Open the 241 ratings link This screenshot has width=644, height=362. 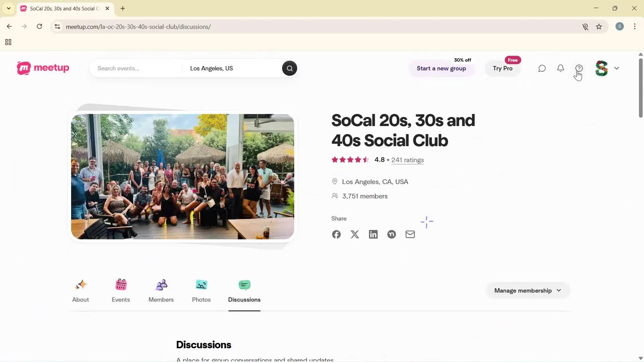(x=407, y=160)
